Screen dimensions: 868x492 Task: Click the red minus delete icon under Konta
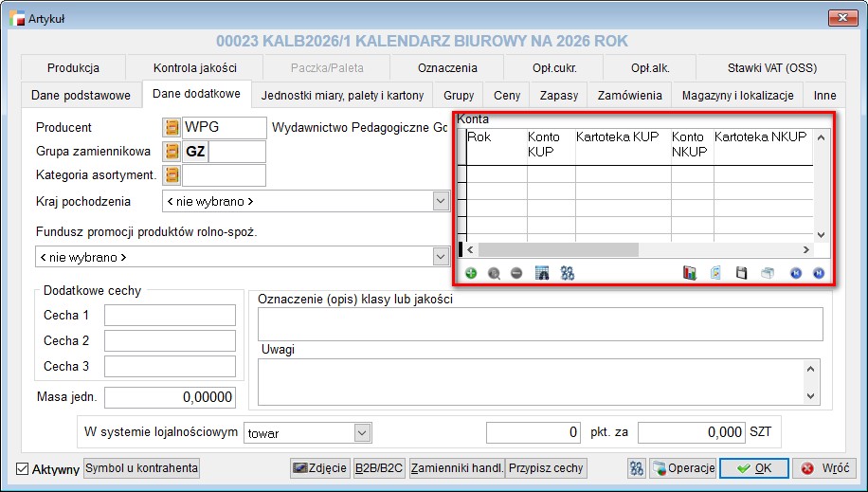516,273
